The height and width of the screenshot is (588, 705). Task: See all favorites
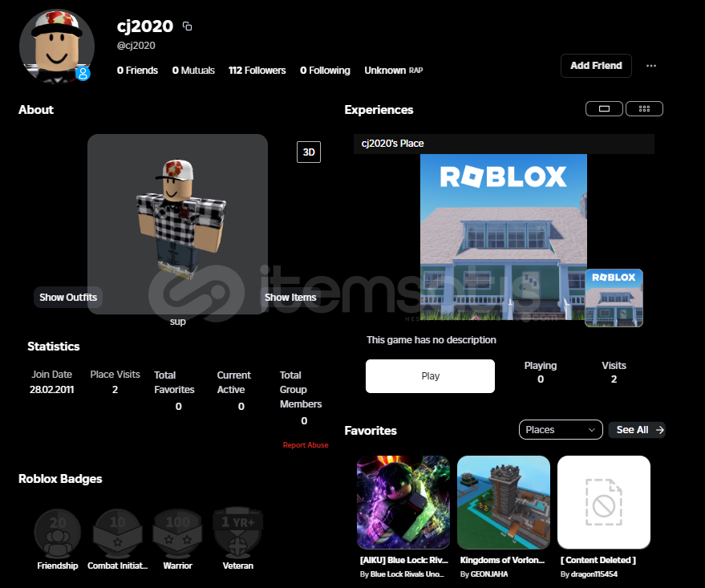pyautogui.click(x=637, y=430)
